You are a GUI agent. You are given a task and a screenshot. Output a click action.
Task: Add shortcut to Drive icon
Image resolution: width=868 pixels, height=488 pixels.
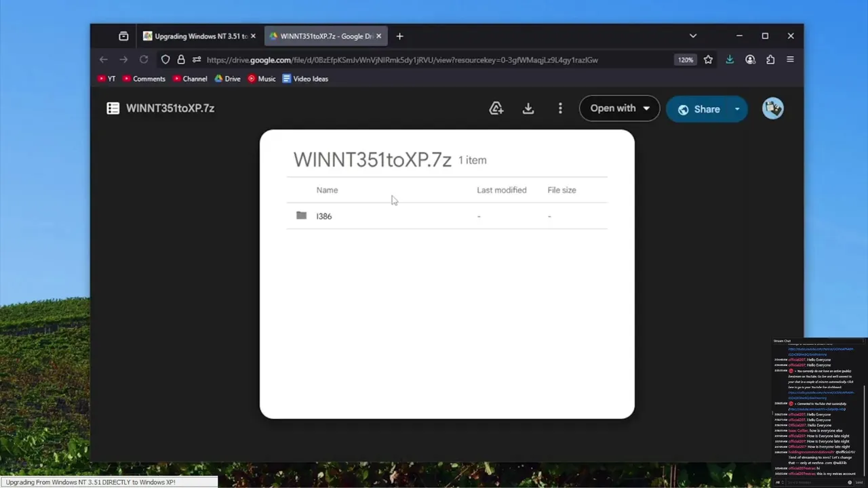[x=496, y=108]
